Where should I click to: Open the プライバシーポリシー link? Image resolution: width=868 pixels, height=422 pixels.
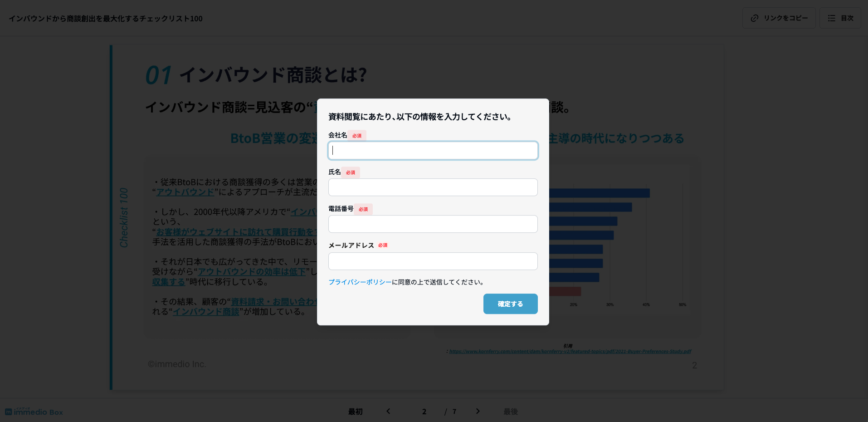pos(360,282)
